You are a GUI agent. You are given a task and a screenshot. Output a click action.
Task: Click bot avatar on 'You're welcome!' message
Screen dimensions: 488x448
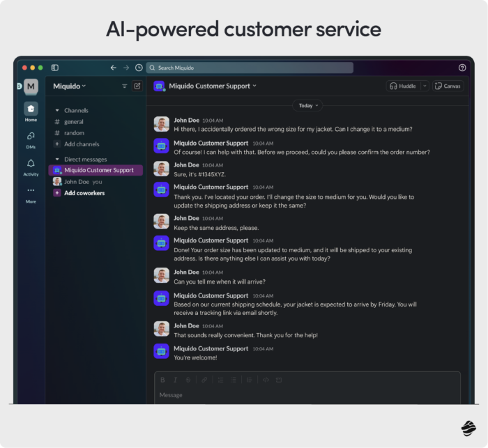162,351
